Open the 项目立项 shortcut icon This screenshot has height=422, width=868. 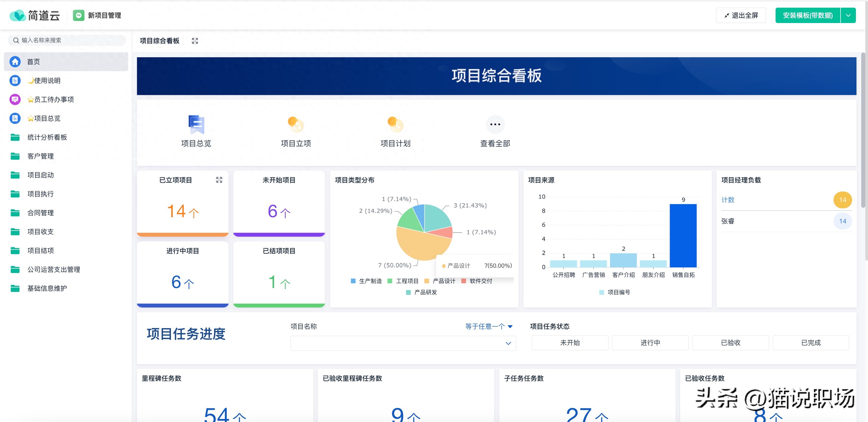(295, 125)
